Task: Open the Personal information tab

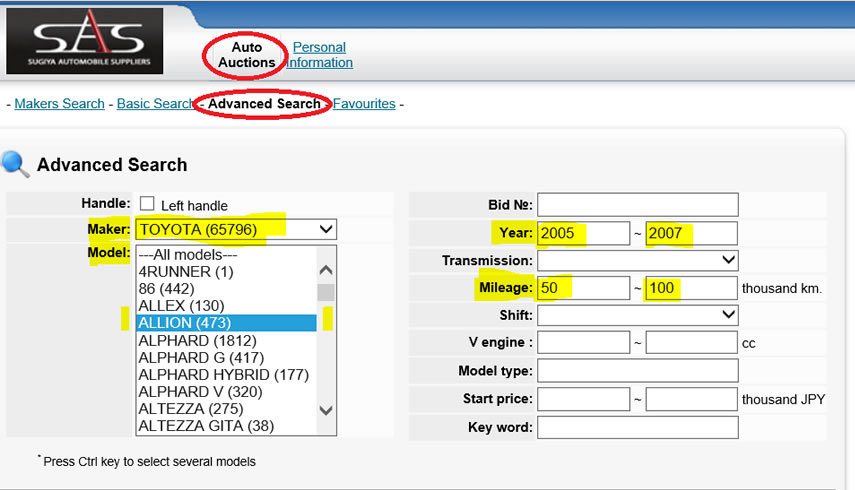Action: tap(320, 55)
